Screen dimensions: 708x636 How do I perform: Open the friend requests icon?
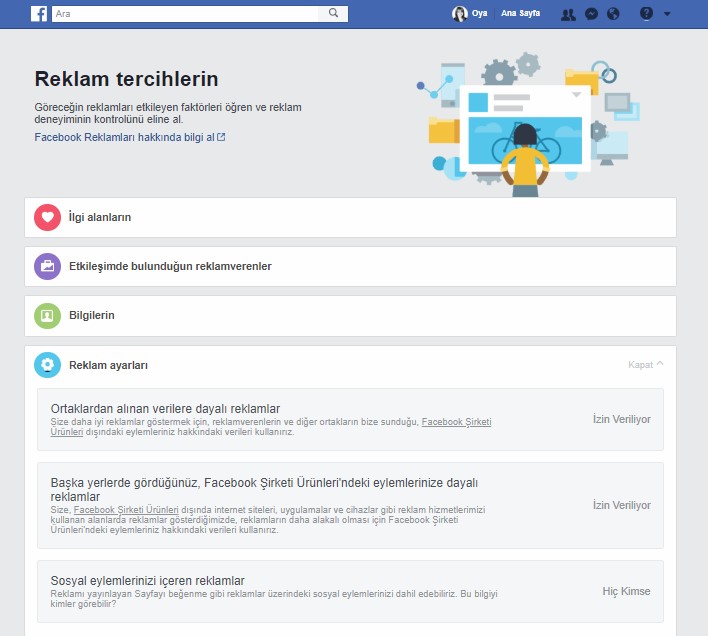(x=568, y=14)
